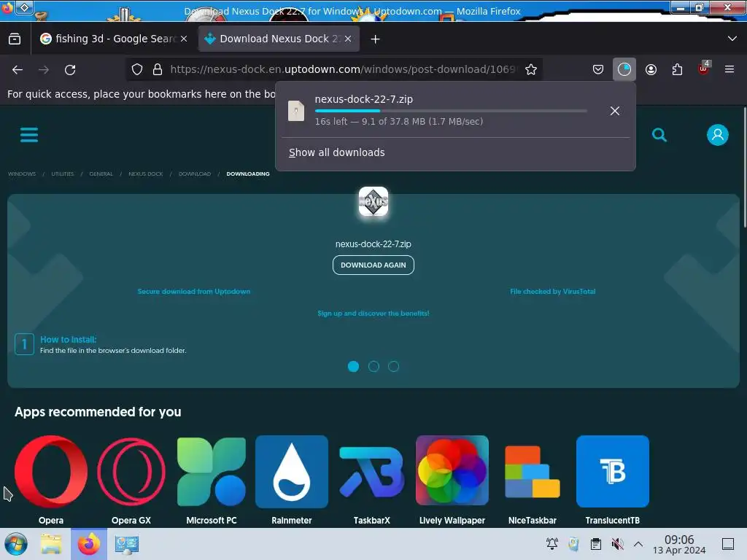Viewport: 747px width, 560px height.
Task: Click the show desktop button in taskbar
Action: pyautogui.click(x=728, y=544)
